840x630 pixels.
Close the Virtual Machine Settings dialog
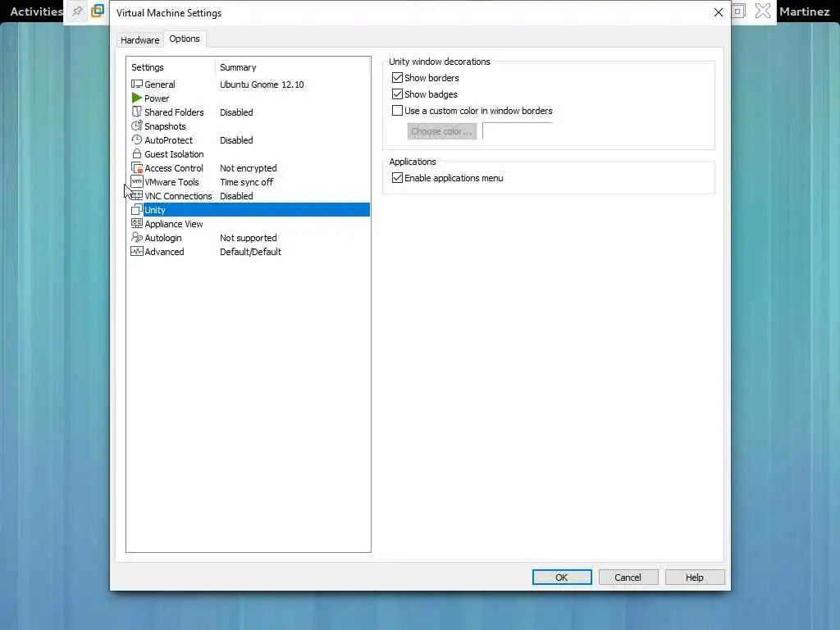(719, 12)
